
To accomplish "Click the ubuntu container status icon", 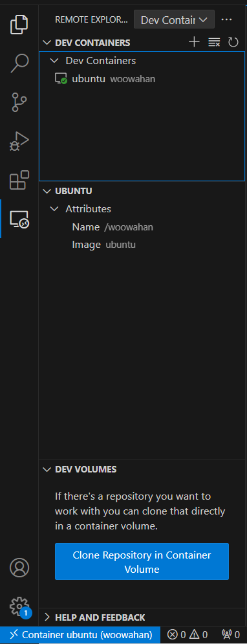I will click(61, 79).
